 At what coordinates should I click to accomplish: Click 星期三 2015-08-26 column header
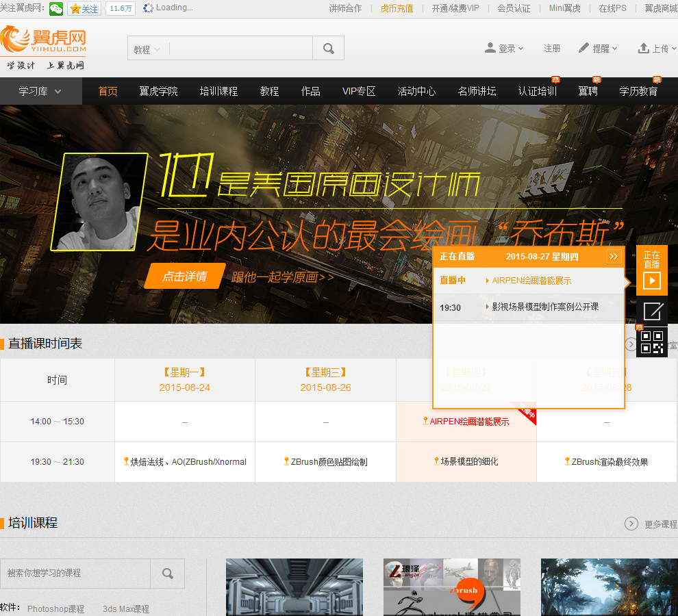click(325, 380)
